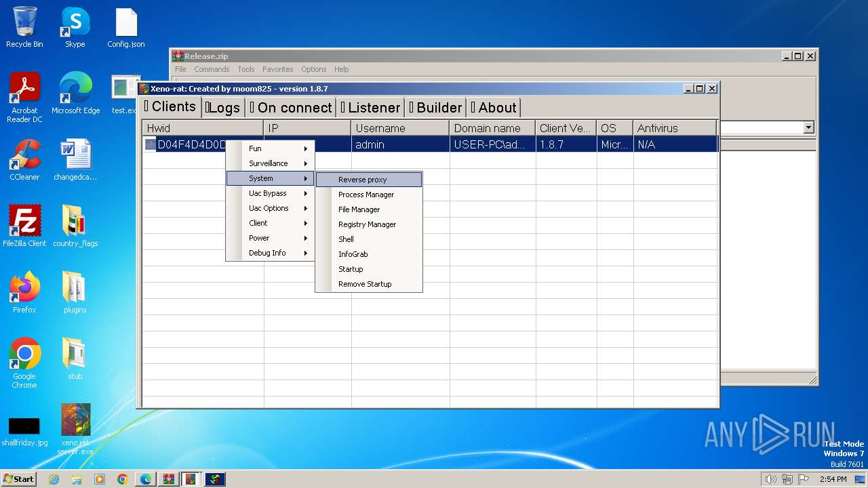The image size is (868, 488).
Task: Choose Startup menu entry
Action: click(x=369, y=269)
